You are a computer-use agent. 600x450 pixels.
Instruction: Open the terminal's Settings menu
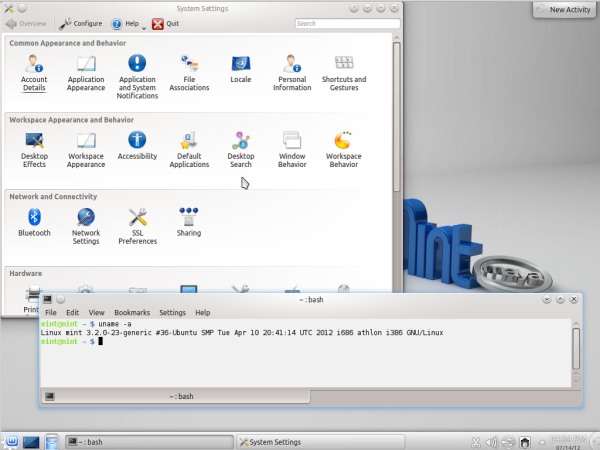coord(172,313)
